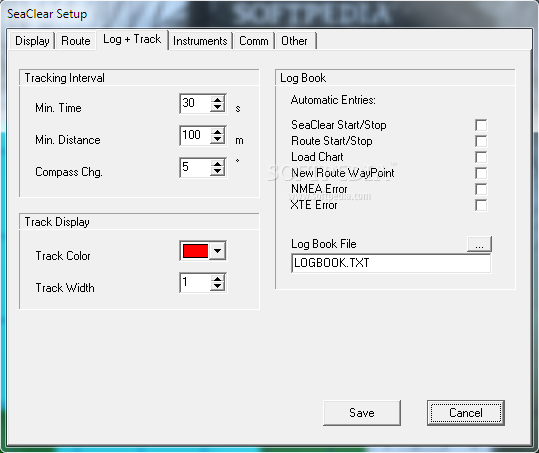Enable New Route WayPoint logging
This screenshot has width=539, height=453.
tap(481, 173)
